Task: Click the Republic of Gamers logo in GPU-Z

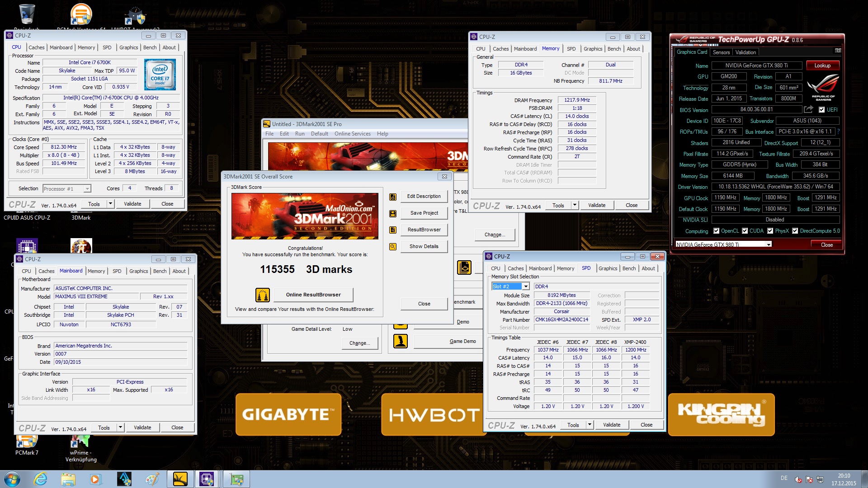Action: pyautogui.click(x=823, y=88)
